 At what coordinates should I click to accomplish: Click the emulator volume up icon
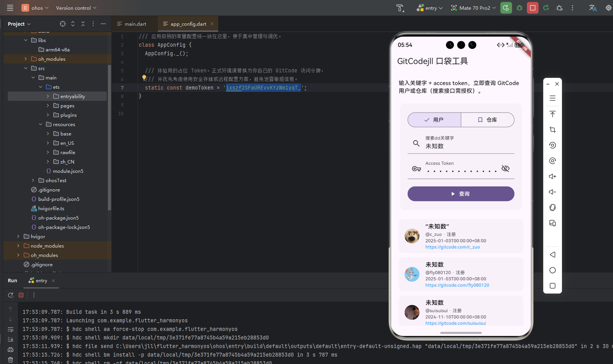click(553, 176)
